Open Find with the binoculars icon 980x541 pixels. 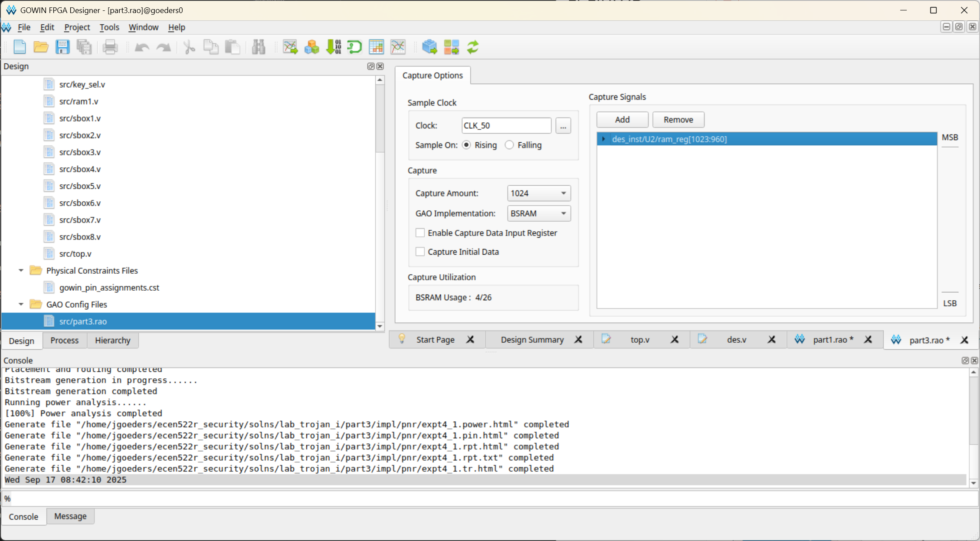[259, 47]
